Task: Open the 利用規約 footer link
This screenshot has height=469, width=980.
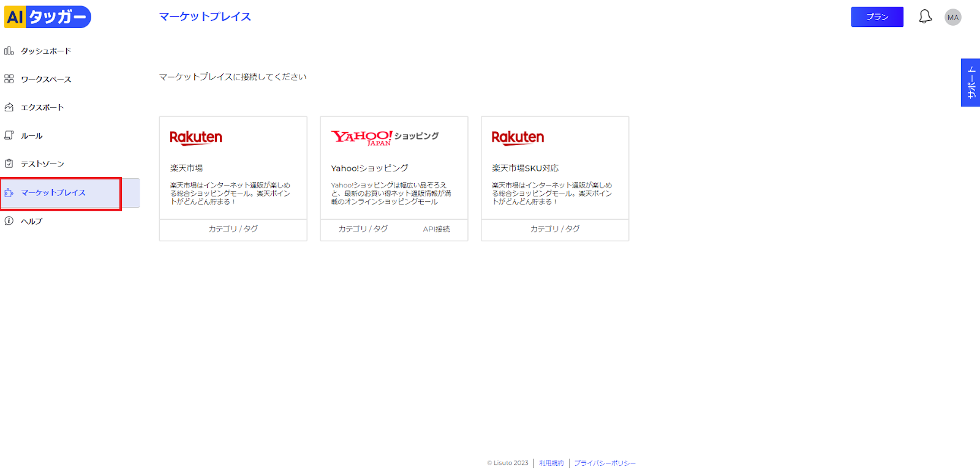Action: click(x=551, y=463)
